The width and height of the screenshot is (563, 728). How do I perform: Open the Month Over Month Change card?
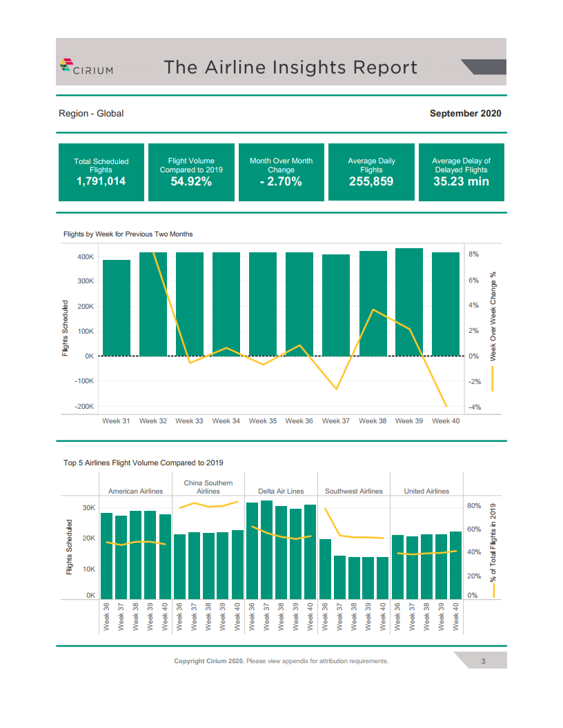[281, 172]
